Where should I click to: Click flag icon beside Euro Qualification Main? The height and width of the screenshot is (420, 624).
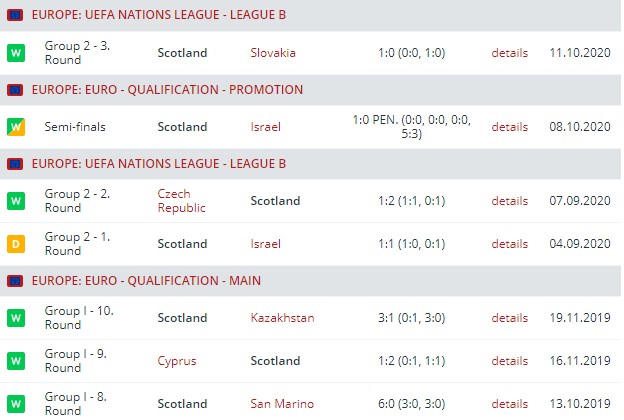pos(15,281)
